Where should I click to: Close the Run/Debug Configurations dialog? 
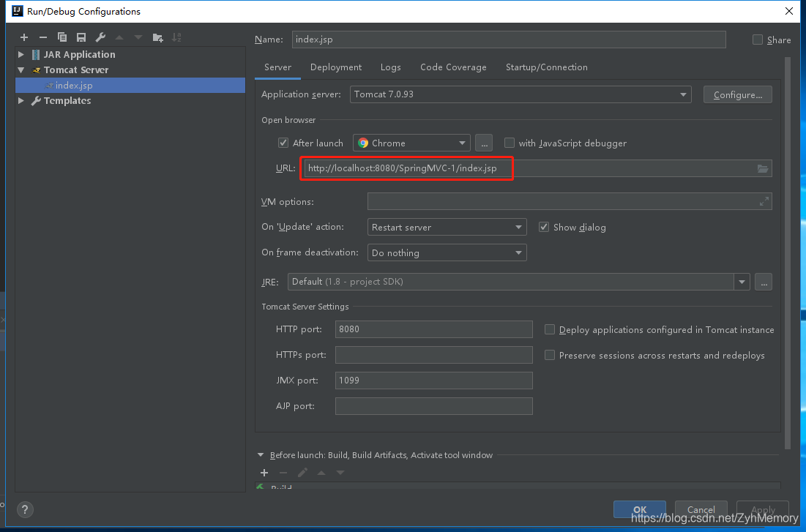(x=789, y=11)
